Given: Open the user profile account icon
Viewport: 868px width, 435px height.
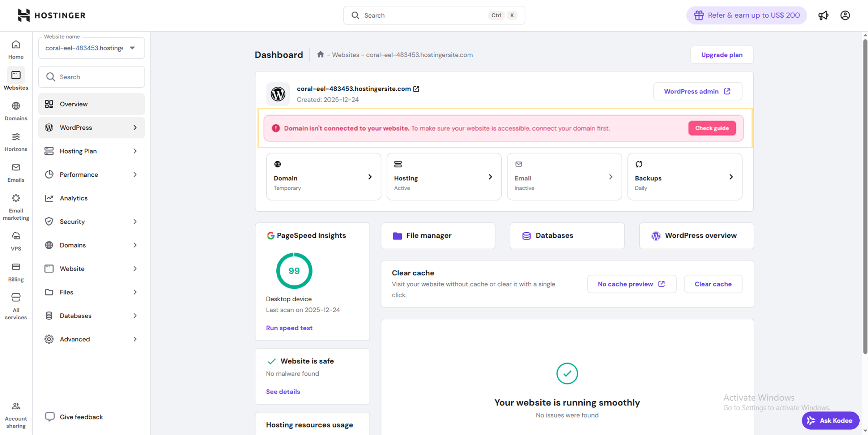Looking at the screenshot, I should click(845, 16).
